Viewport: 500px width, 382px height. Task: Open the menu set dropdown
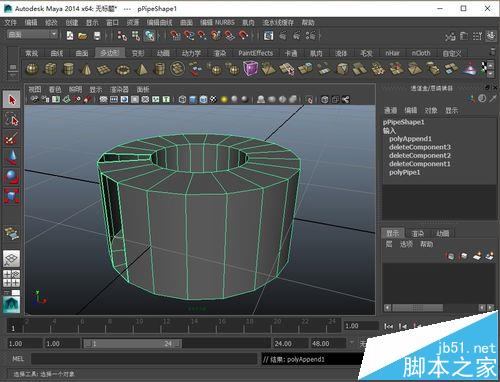tap(31, 34)
